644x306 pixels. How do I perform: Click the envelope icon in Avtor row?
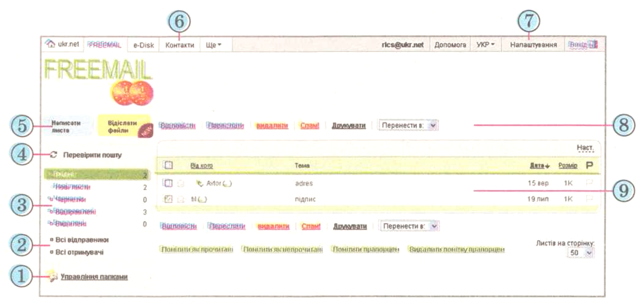181,183
